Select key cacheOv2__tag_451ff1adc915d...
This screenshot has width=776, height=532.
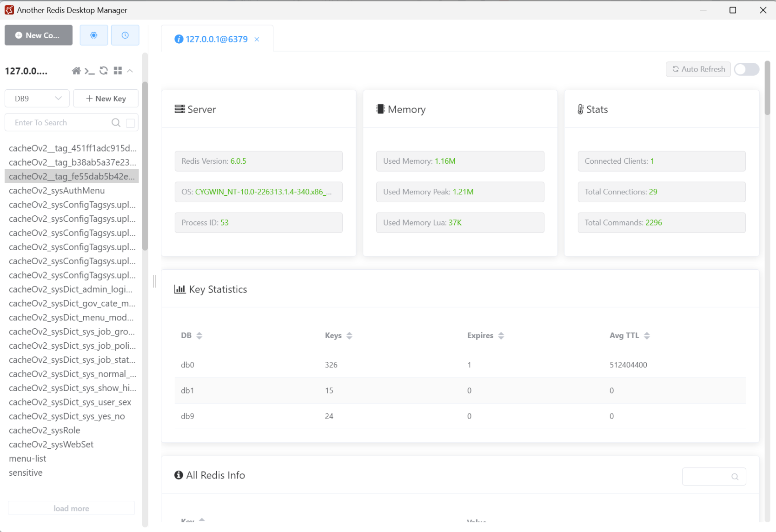point(73,148)
